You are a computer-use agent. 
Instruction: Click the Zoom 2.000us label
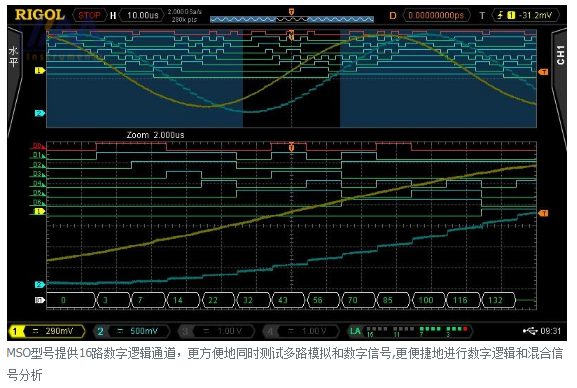tap(155, 135)
